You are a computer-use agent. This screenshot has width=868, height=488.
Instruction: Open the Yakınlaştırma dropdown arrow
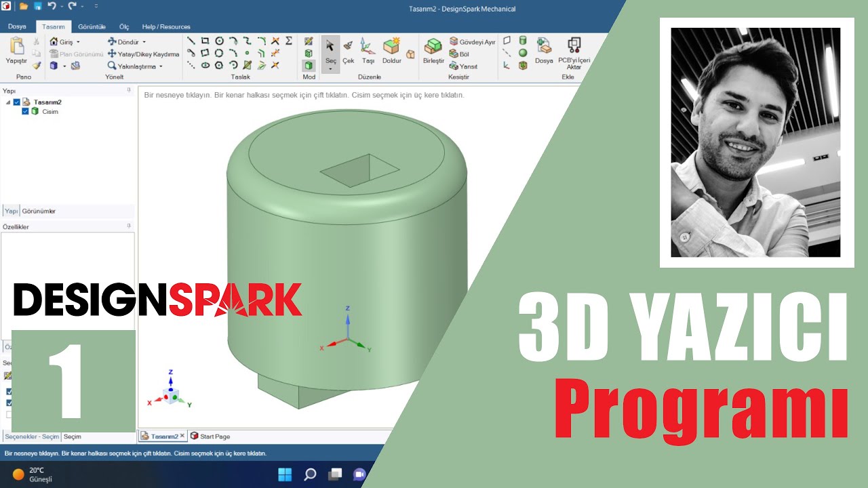click(x=161, y=66)
